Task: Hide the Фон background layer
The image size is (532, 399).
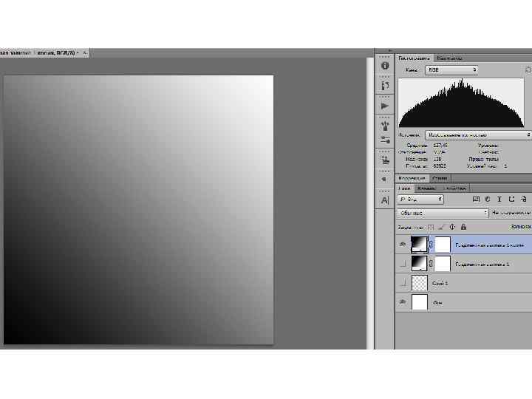Action: (x=403, y=301)
